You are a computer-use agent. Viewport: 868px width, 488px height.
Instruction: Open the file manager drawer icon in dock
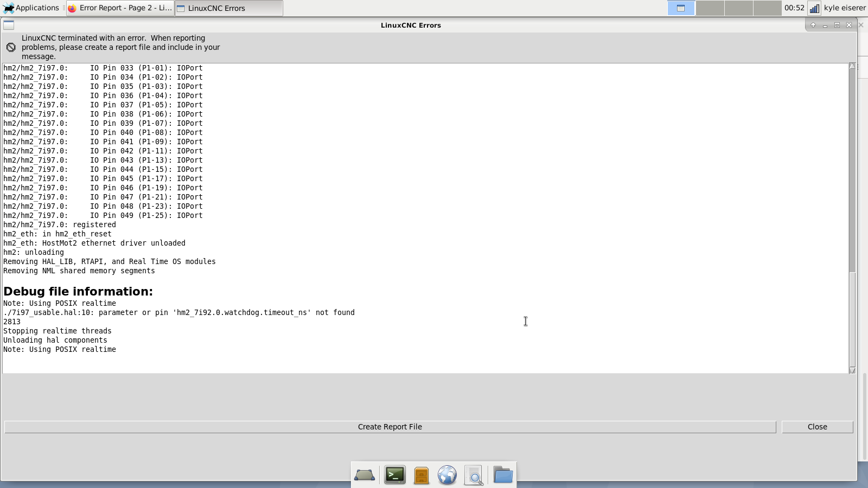(422, 475)
